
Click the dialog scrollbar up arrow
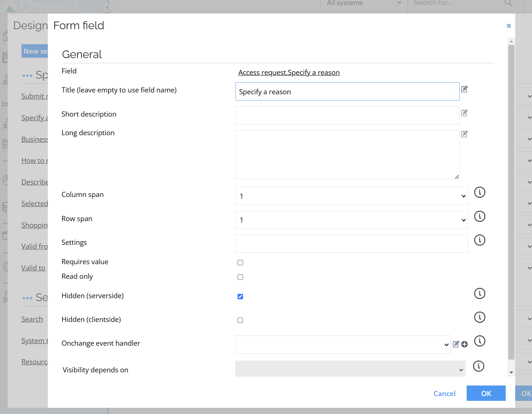[511, 41]
